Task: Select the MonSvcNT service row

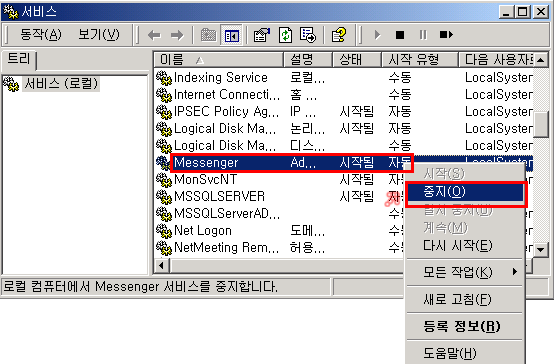Action: (x=279, y=180)
